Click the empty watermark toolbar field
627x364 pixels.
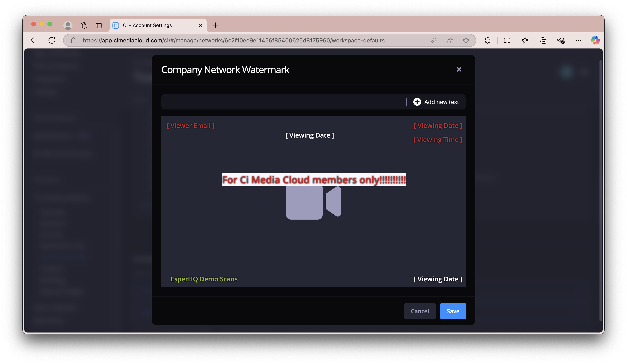(x=284, y=102)
